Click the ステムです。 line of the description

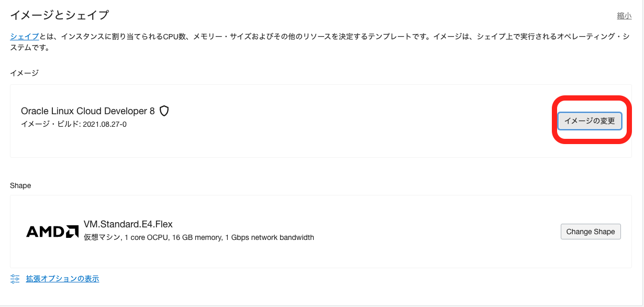tap(30, 47)
